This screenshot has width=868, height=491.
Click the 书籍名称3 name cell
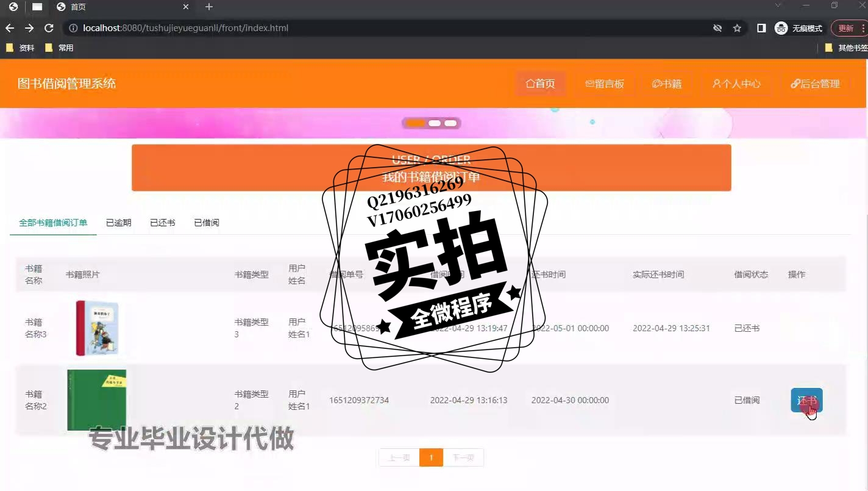click(35, 328)
